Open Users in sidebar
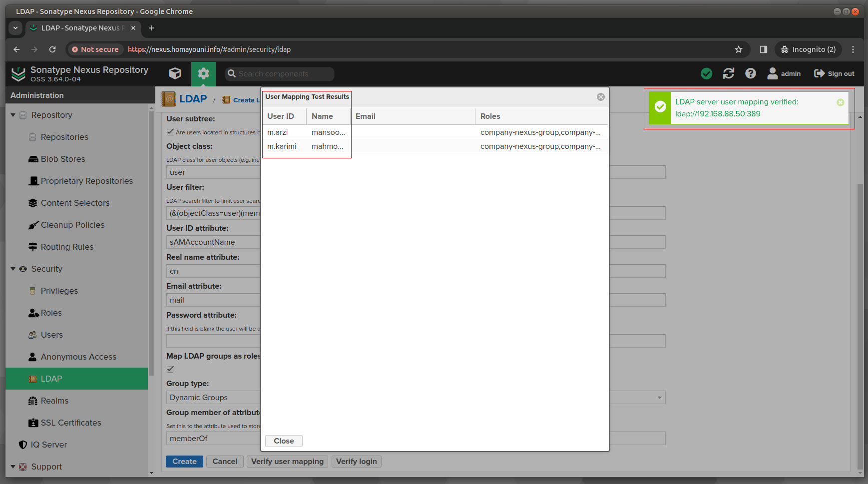868x484 pixels. (x=51, y=335)
